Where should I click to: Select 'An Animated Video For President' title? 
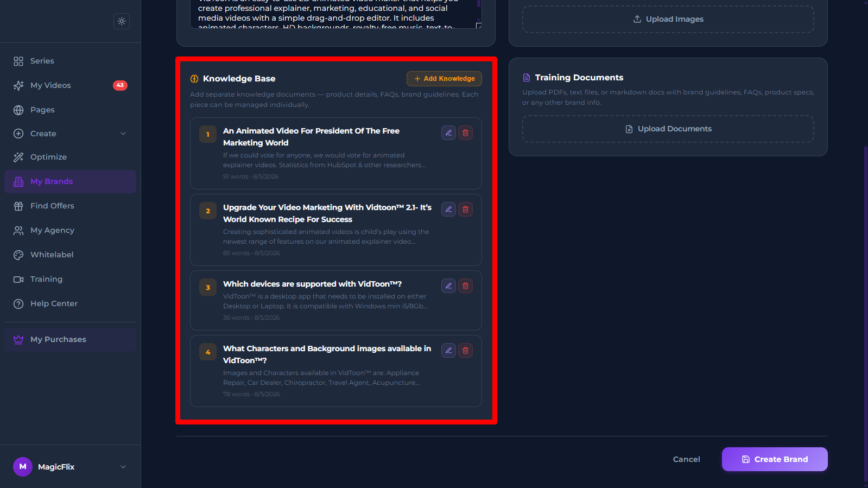coord(311,137)
